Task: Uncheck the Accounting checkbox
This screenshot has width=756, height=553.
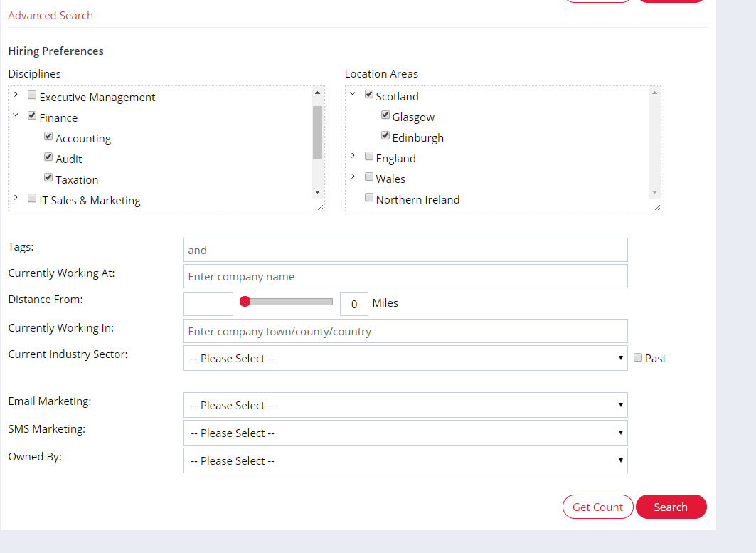Action: (48, 137)
